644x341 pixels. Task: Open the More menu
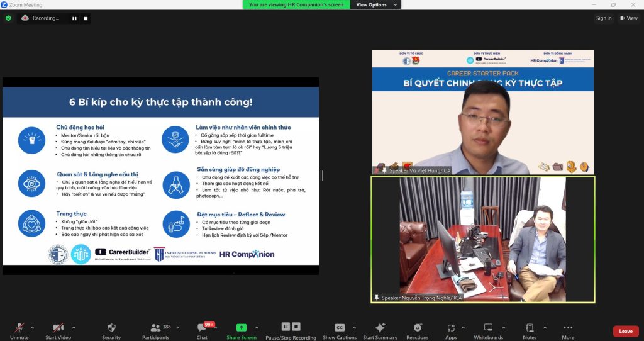(x=568, y=330)
